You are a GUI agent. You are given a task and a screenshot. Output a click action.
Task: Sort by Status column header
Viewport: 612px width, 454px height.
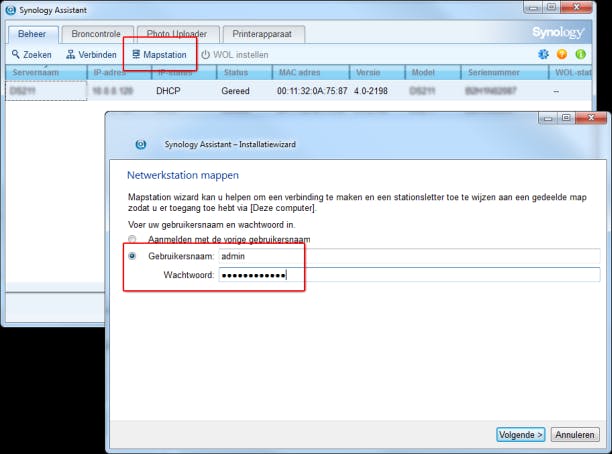click(244, 73)
